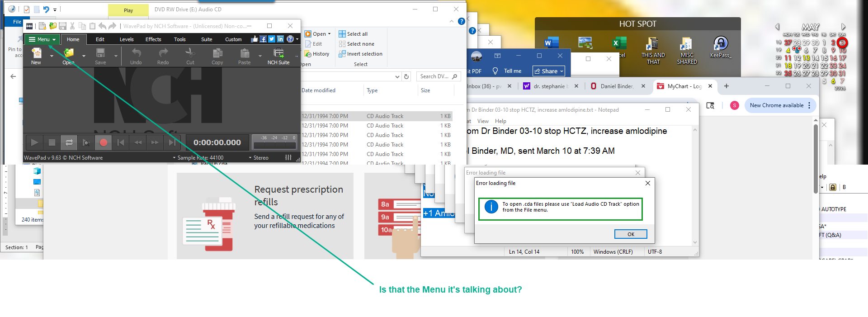Click the thumbs-up Like icon in WavePad
The width and height of the screenshot is (868, 317).
pos(255,39)
